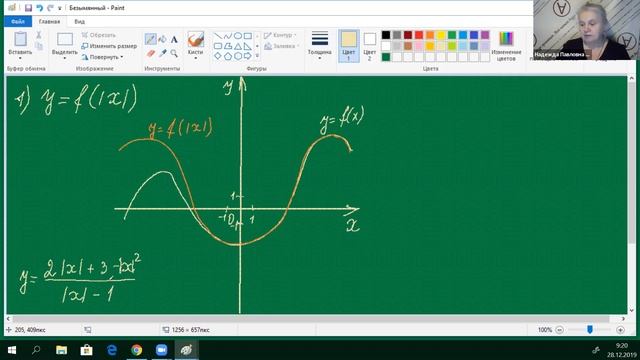
Task: Click the Cut scissors icon
Action: (39, 35)
